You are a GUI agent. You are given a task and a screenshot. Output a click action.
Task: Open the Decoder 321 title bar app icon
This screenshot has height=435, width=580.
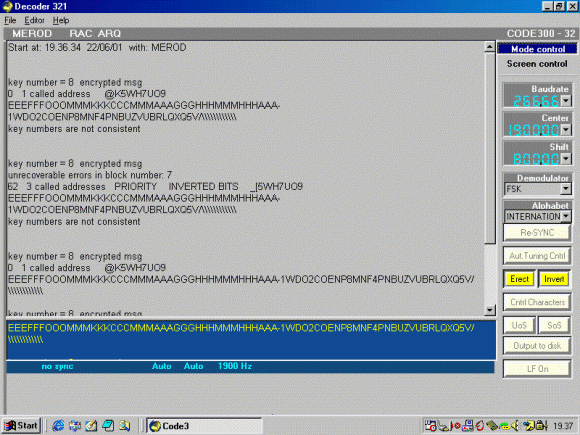click(x=7, y=6)
